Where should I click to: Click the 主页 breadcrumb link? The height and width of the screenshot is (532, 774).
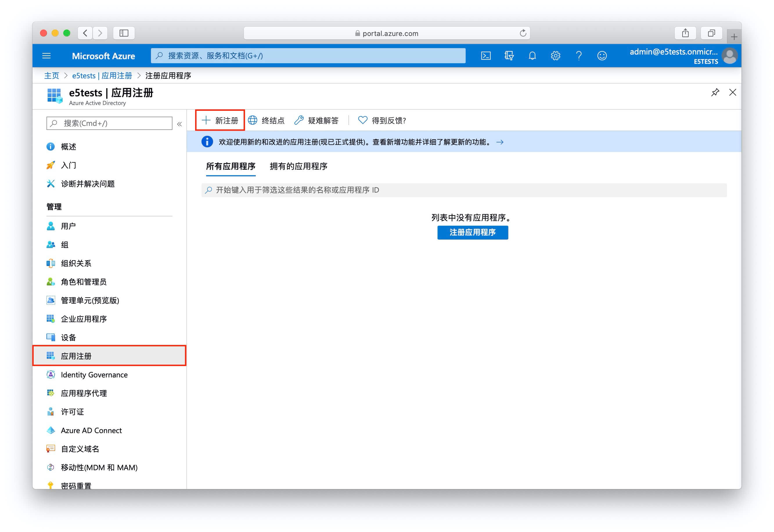pos(51,76)
